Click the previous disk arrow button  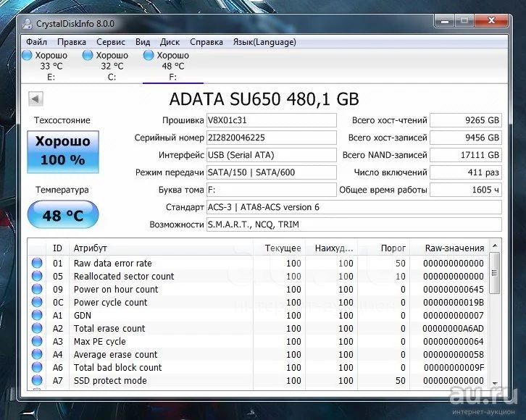pyautogui.click(x=36, y=98)
